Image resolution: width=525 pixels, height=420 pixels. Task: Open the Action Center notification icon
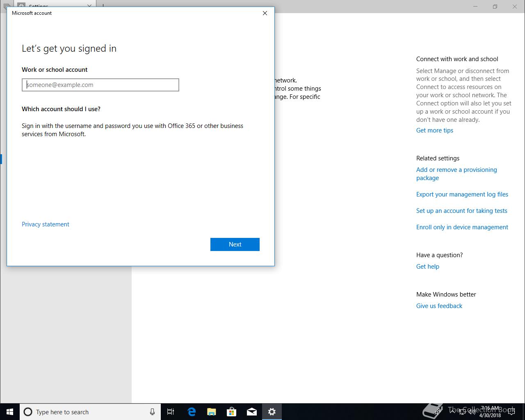pos(511,412)
